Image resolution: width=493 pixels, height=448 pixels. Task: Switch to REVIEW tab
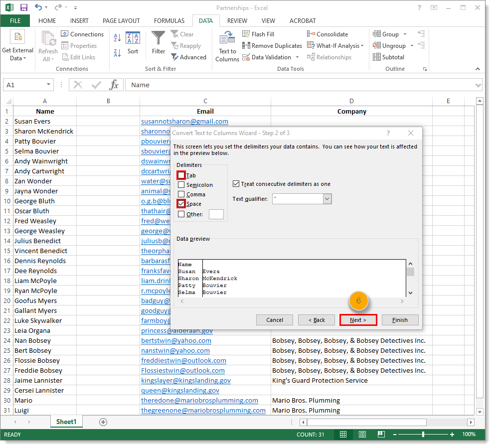pyautogui.click(x=237, y=21)
